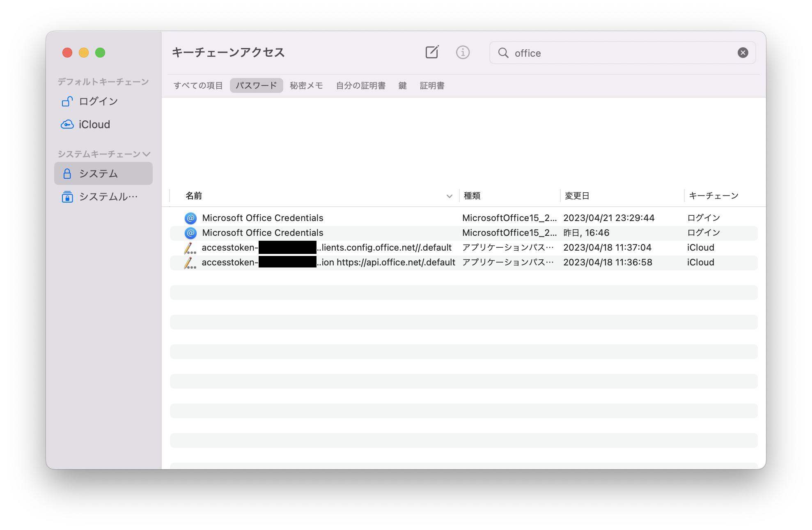The width and height of the screenshot is (812, 530).
Task: Click MicrosoftOffice15_2... type of 2023/04/21 row
Action: 509,218
